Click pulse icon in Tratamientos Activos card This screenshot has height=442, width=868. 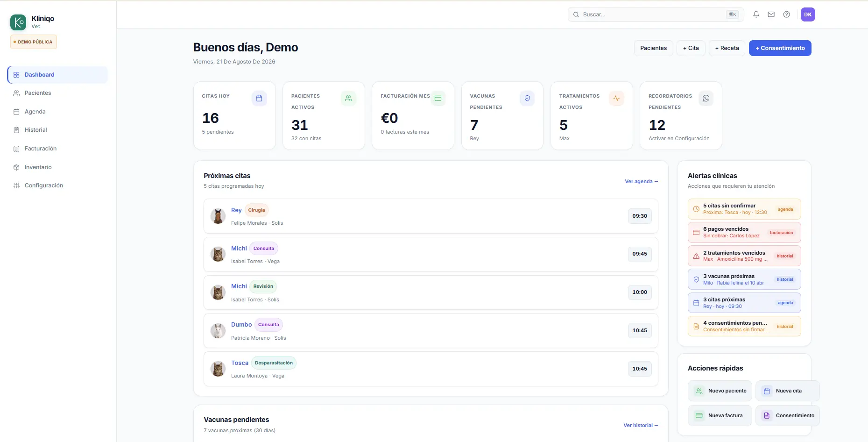point(617,98)
